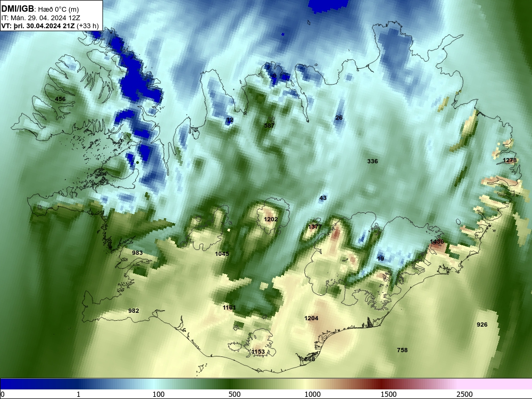Screen dimensions: 532x399
Task: Click the map label 758
Action: (x=402, y=350)
